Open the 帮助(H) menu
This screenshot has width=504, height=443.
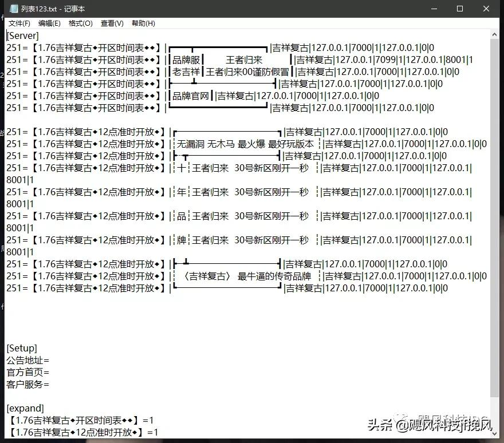pyautogui.click(x=143, y=23)
